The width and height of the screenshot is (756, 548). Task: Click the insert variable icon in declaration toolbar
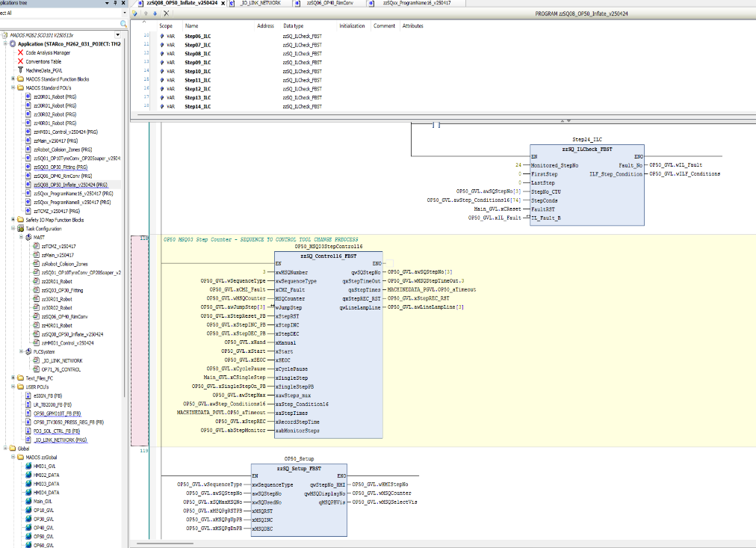[x=135, y=13]
